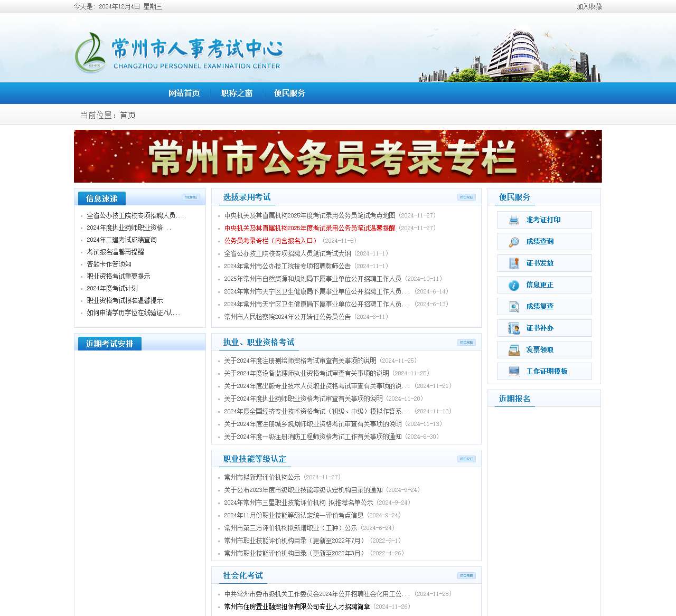This screenshot has width=676, height=616.
Task: Open 一级注册消防工程师资格考试通知 link
Action: click(313, 437)
